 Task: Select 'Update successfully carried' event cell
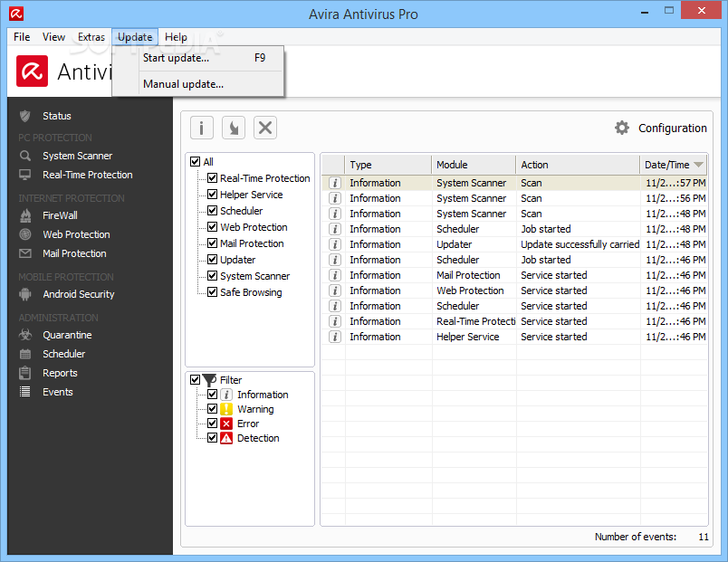tap(580, 244)
